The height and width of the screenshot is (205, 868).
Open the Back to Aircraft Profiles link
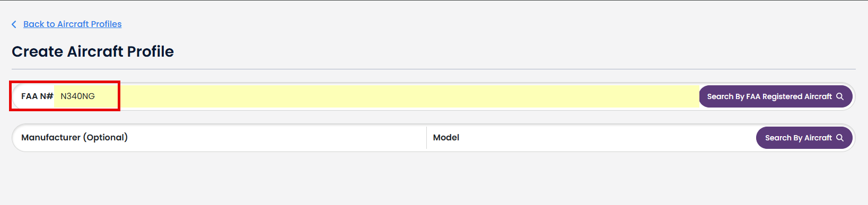73,24
